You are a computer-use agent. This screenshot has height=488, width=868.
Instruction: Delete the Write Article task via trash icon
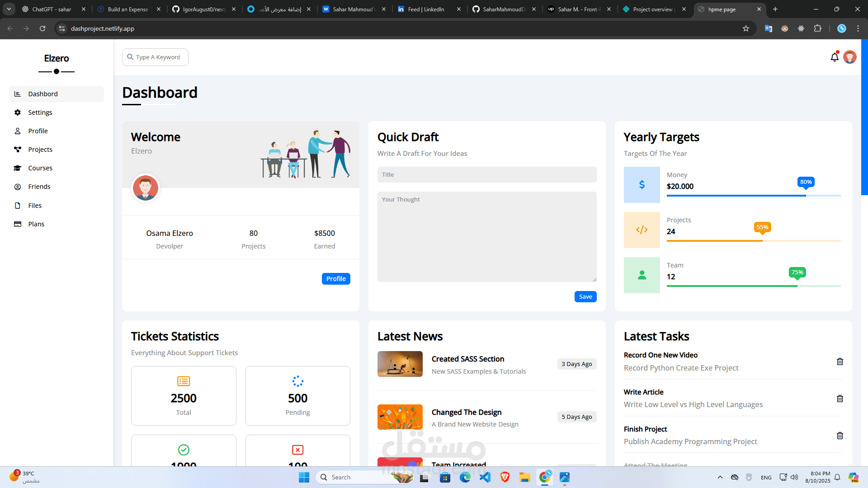click(840, 399)
